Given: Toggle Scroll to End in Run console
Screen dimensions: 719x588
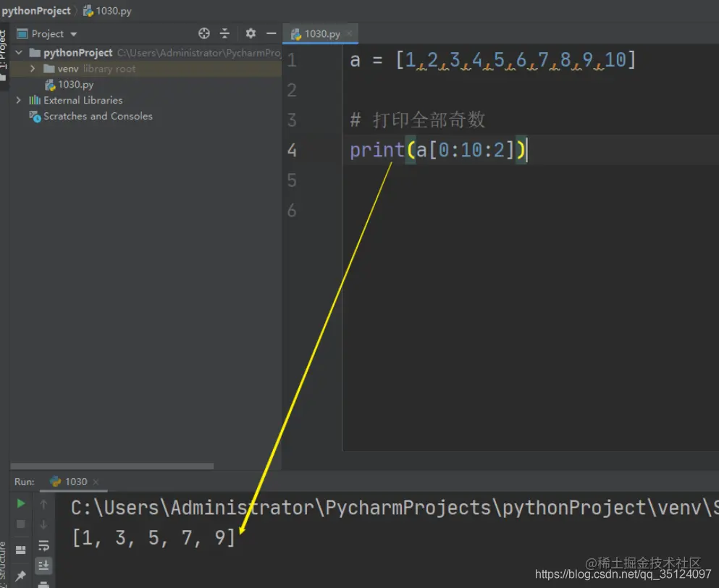Looking at the screenshot, I should point(43,566).
